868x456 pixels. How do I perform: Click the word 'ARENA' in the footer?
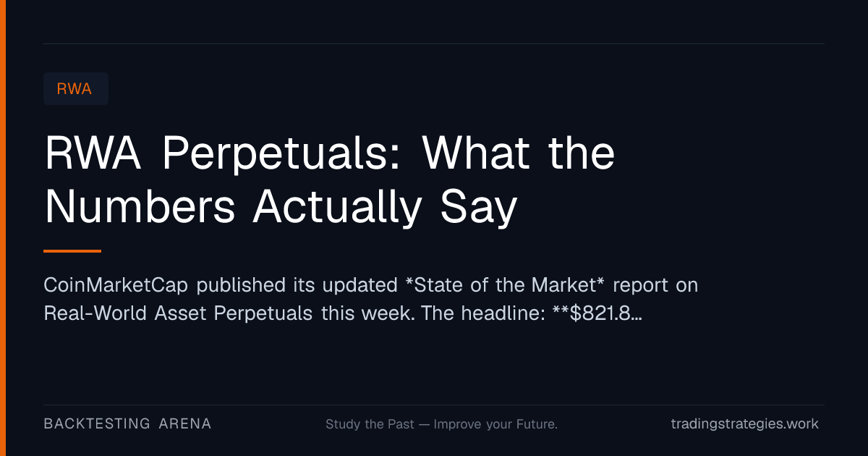(x=185, y=423)
